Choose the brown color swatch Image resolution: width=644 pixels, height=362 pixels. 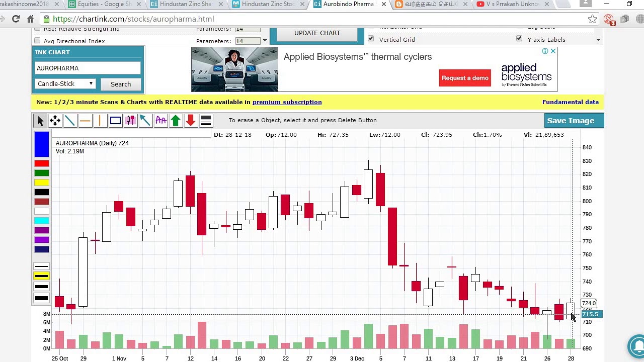(42, 202)
